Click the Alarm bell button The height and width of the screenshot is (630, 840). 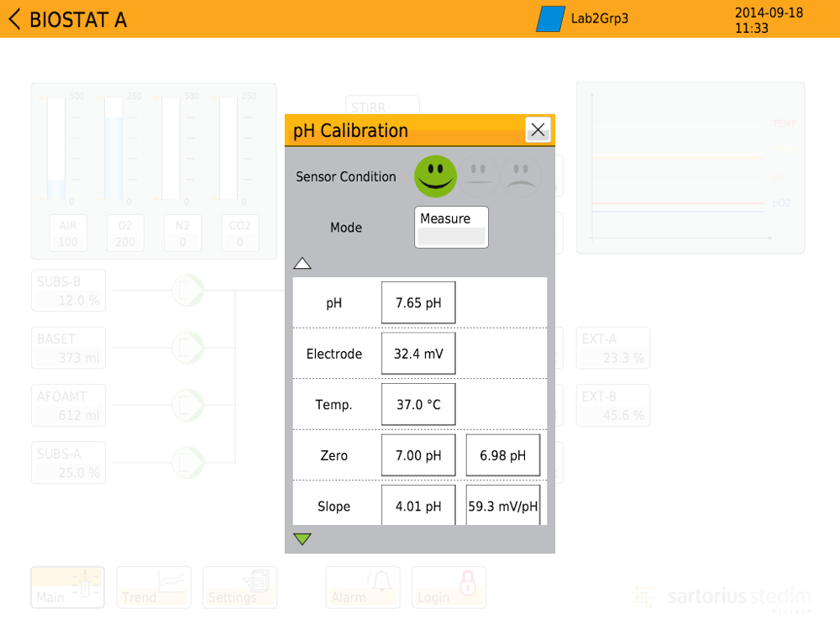[x=363, y=587]
